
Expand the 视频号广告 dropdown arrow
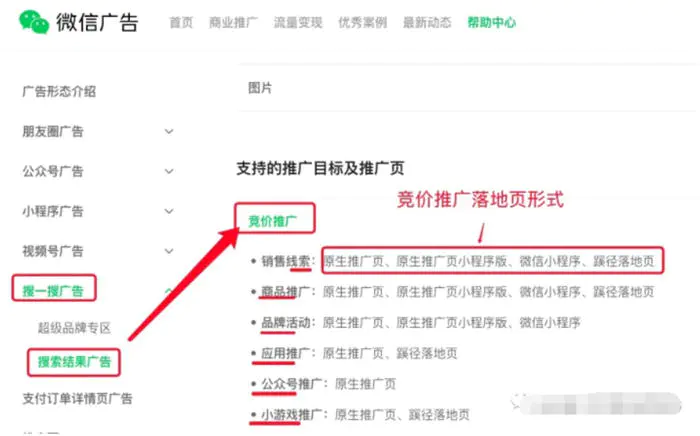169,251
